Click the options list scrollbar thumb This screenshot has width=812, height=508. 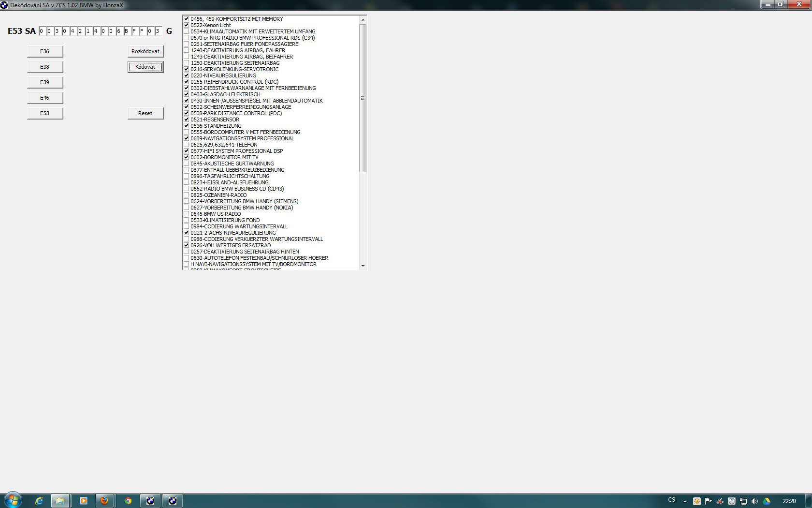click(x=363, y=98)
